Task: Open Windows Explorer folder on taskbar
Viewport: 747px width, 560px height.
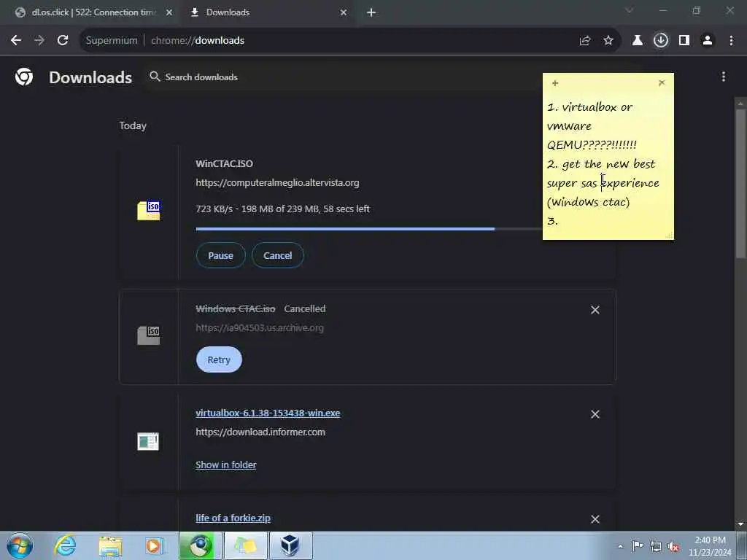Action: coord(111,545)
